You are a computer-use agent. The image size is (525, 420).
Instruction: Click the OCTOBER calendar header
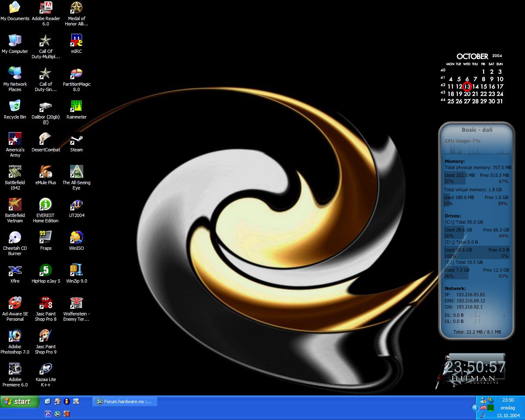pos(472,57)
